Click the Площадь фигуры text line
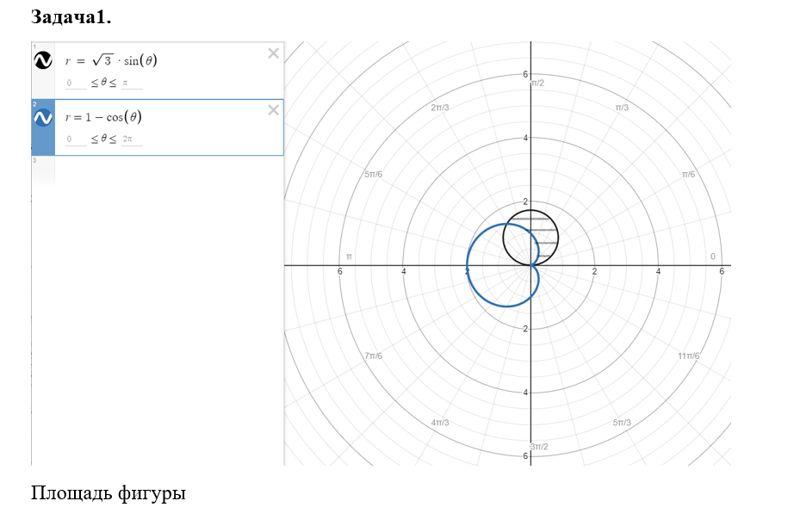The height and width of the screenshot is (532, 800). 109,493
